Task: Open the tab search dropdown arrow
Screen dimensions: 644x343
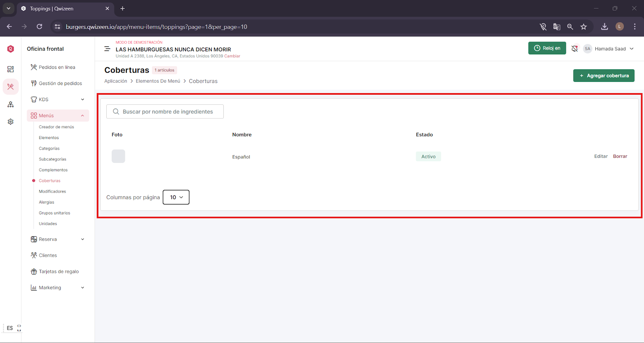Action: click(8, 8)
